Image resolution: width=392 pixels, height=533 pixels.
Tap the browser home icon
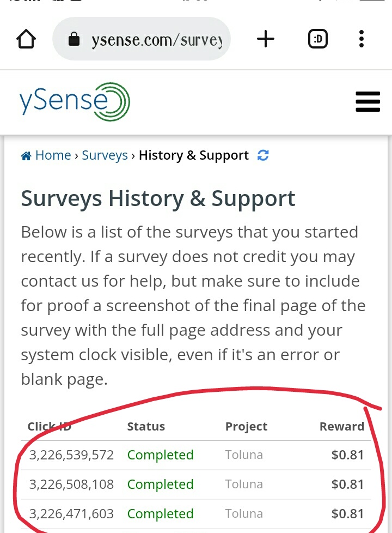click(x=26, y=39)
